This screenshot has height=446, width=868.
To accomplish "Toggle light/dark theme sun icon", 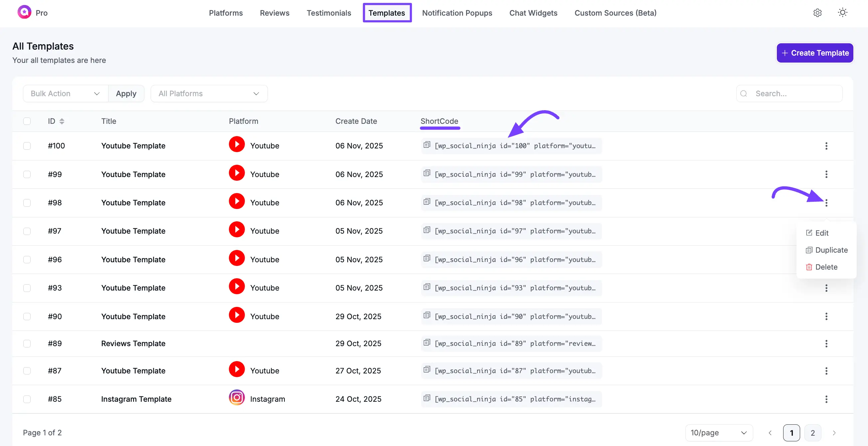I will click(842, 13).
